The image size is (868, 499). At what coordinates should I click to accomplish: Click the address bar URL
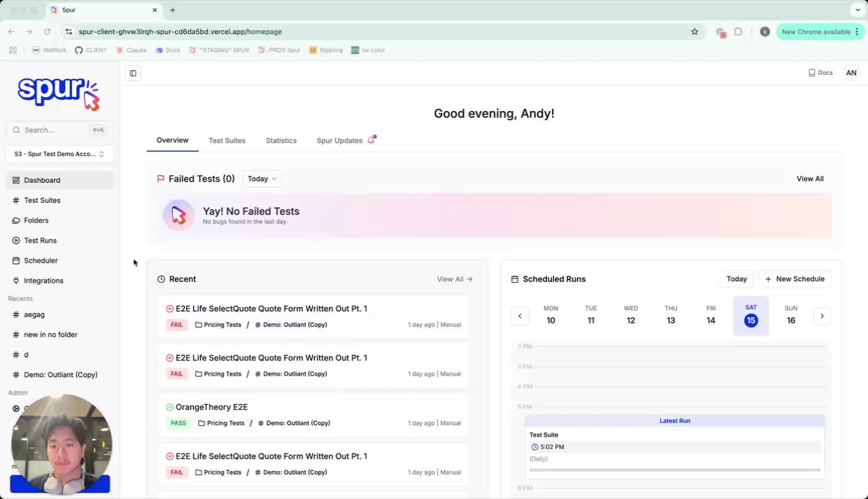pyautogui.click(x=180, y=32)
